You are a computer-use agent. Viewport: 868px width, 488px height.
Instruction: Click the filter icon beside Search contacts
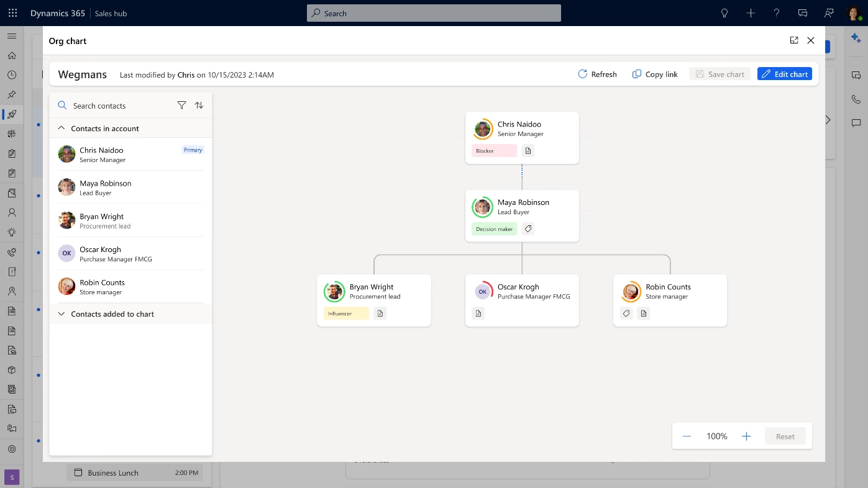[181, 105]
